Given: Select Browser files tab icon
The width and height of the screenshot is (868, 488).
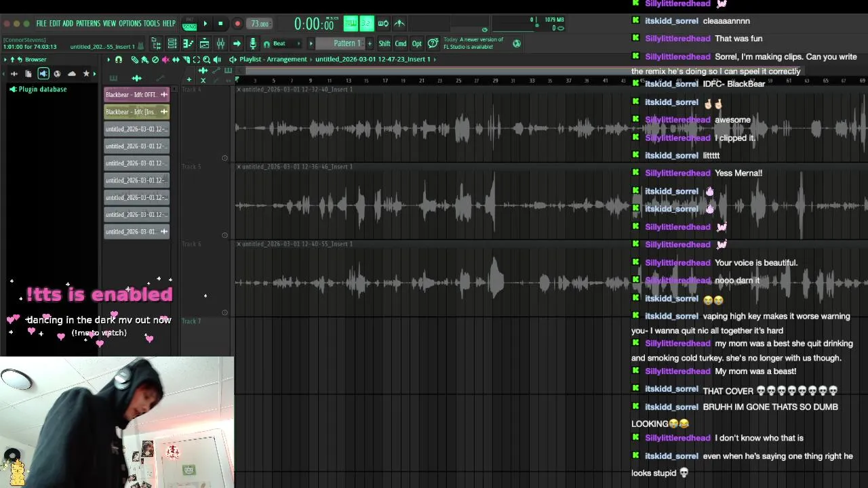Looking at the screenshot, I should pyautogui.click(x=28, y=73).
